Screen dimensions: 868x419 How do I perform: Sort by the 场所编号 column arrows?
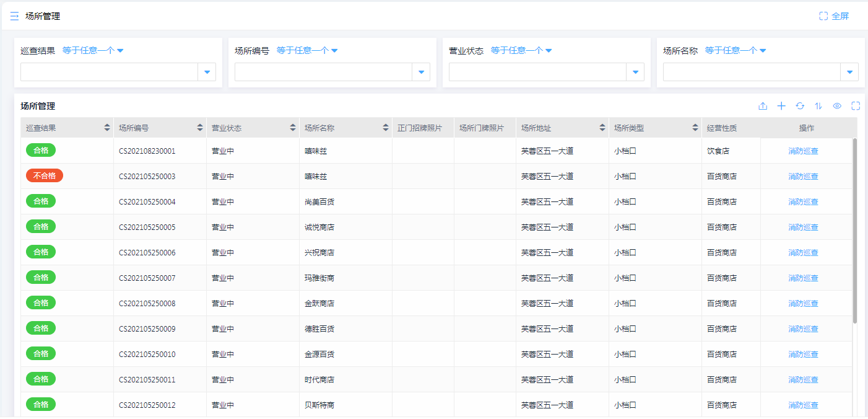[200, 128]
